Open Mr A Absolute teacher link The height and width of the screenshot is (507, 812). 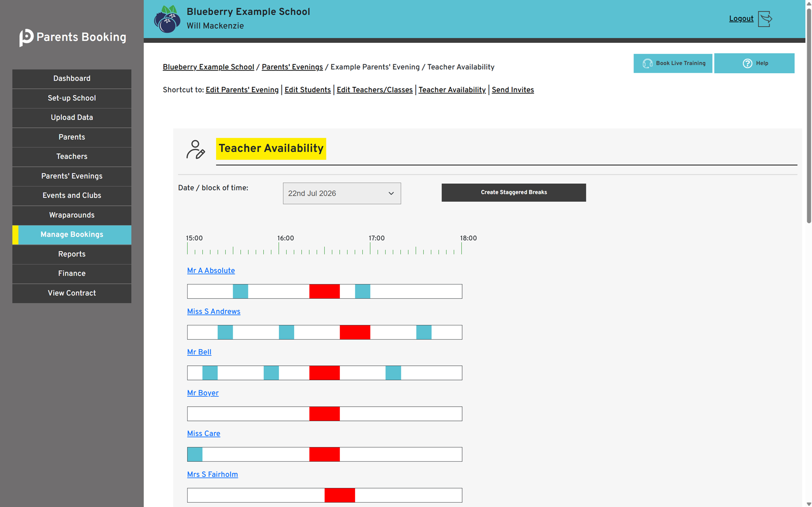(x=211, y=271)
